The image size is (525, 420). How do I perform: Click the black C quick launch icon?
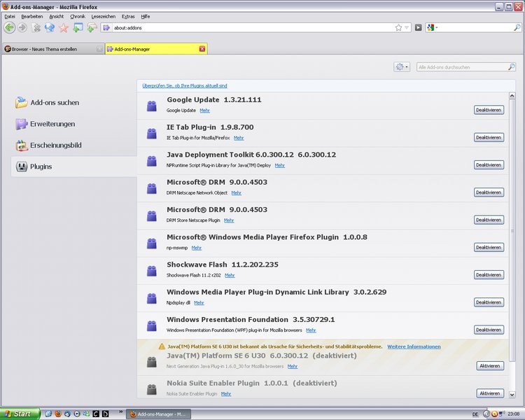click(x=96, y=414)
